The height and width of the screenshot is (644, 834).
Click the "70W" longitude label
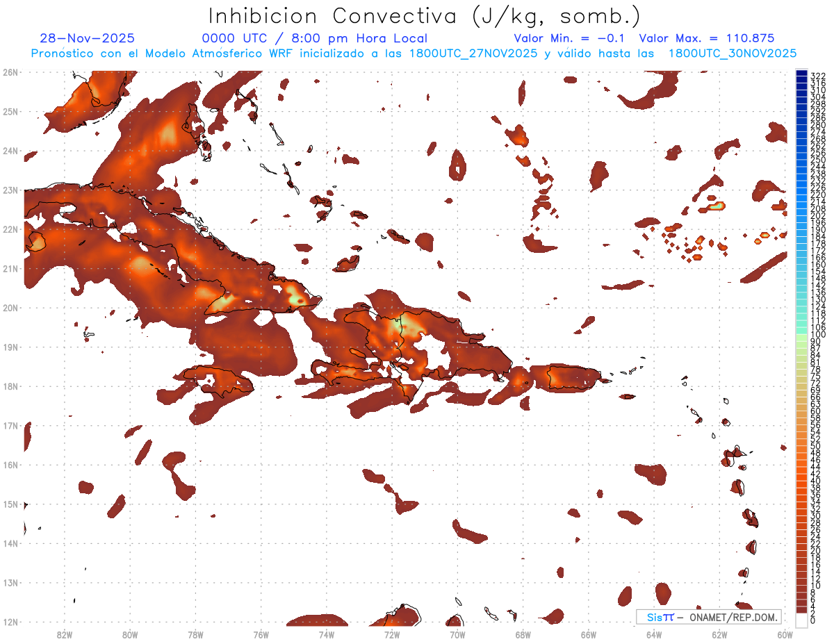click(457, 634)
